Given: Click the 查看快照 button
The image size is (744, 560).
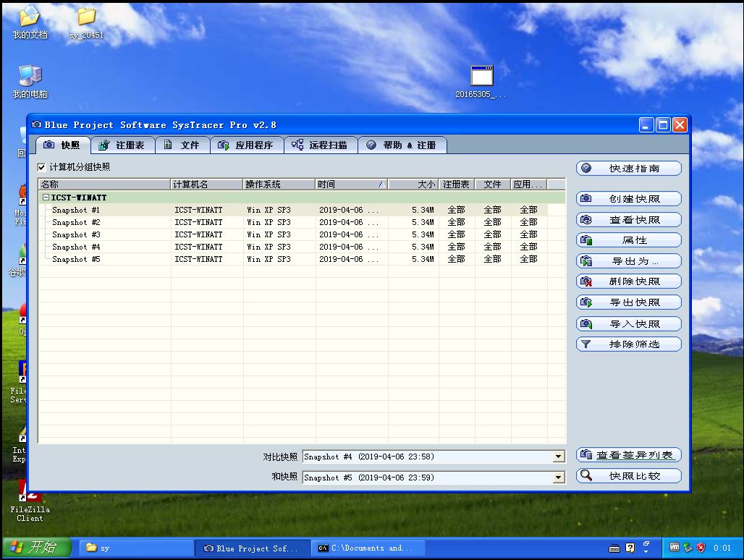Looking at the screenshot, I should (629, 219).
